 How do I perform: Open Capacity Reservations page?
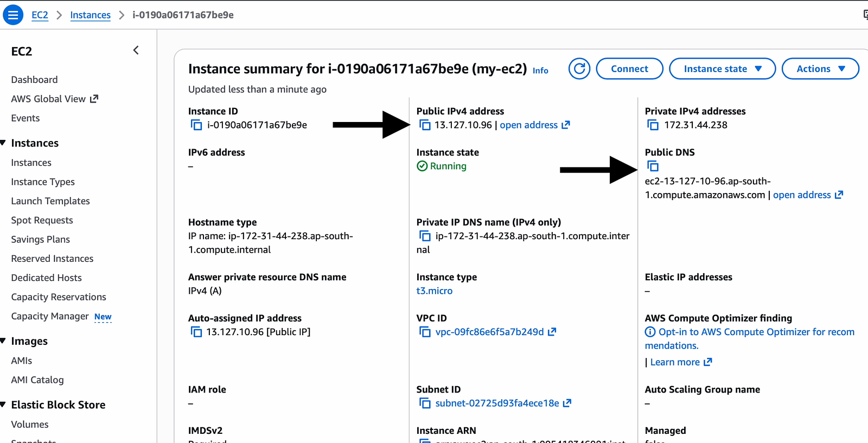click(59, 297)
